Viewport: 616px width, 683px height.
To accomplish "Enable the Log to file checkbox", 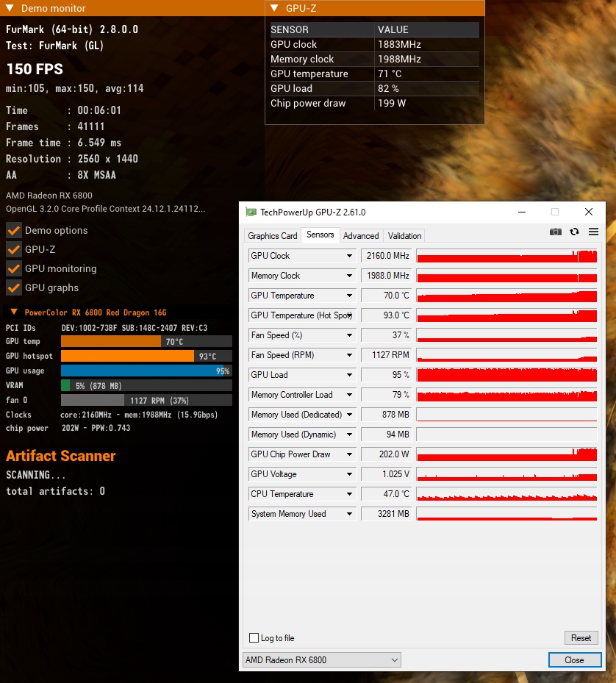I will tap(254, 637).
